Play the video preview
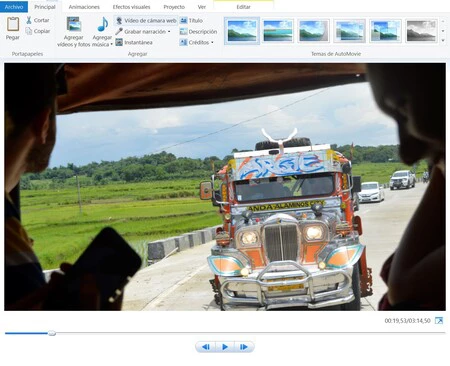 click(225, 347)
